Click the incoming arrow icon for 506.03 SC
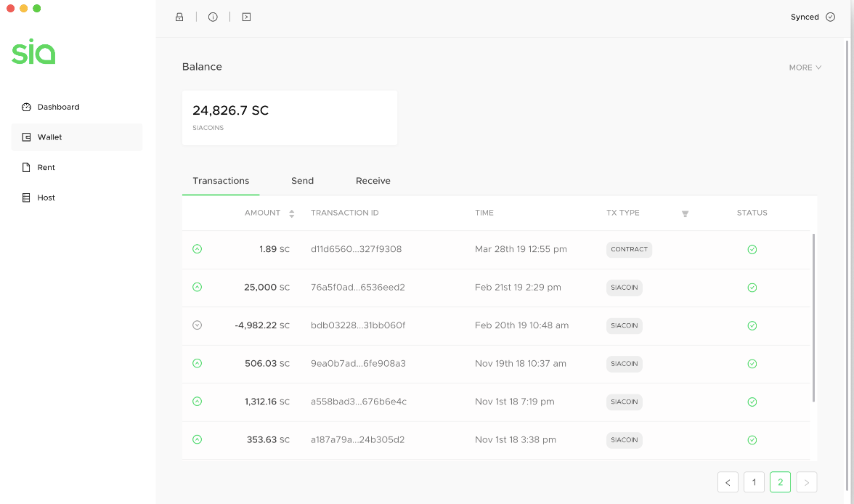This screenshot has width=854, height=504. (x=198, y=363)
